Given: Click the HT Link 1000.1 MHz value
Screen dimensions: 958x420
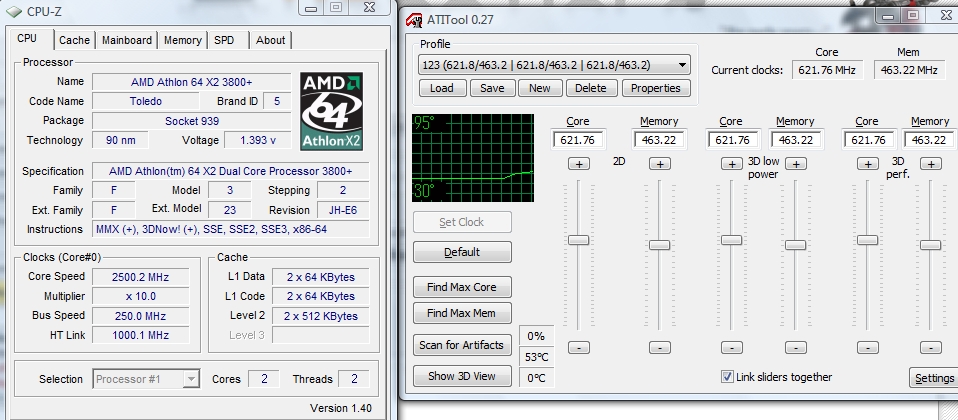Looking at the screenshot, I should pos(141,335).
